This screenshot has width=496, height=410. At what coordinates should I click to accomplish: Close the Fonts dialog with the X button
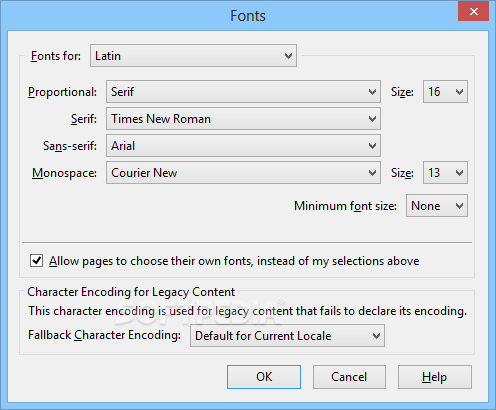coord(474,12)
